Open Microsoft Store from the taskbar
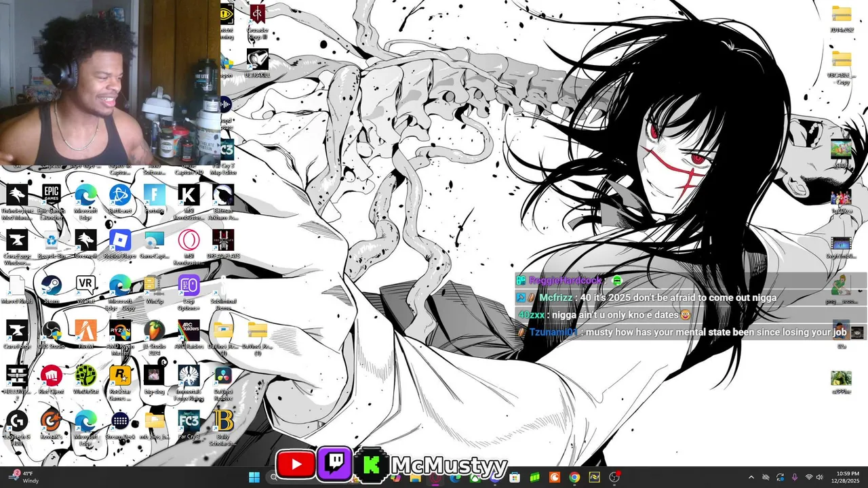The width and height of the screenshot is (868, 488). click(x=515, y=477)
